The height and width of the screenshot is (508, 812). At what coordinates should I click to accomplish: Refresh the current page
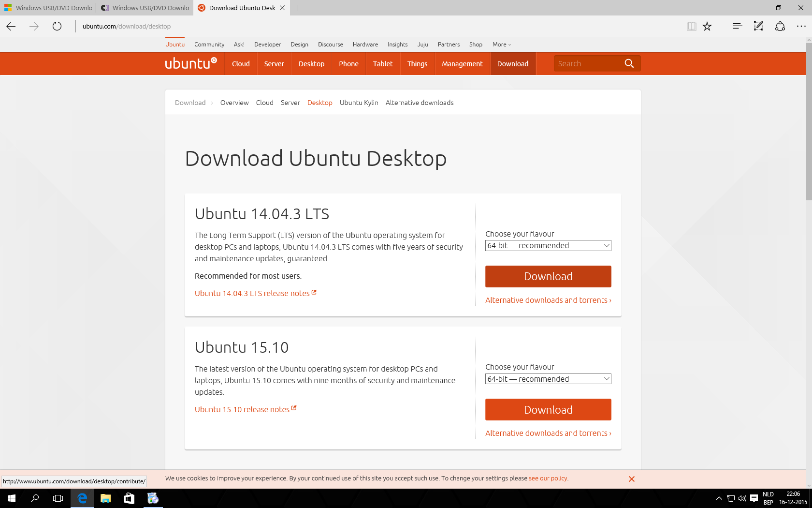click(57, 26)
